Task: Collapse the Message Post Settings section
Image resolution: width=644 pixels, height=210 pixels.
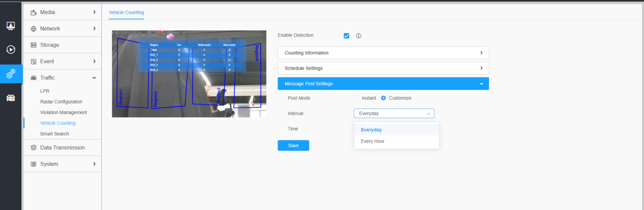Action: (x=383, y=84)
